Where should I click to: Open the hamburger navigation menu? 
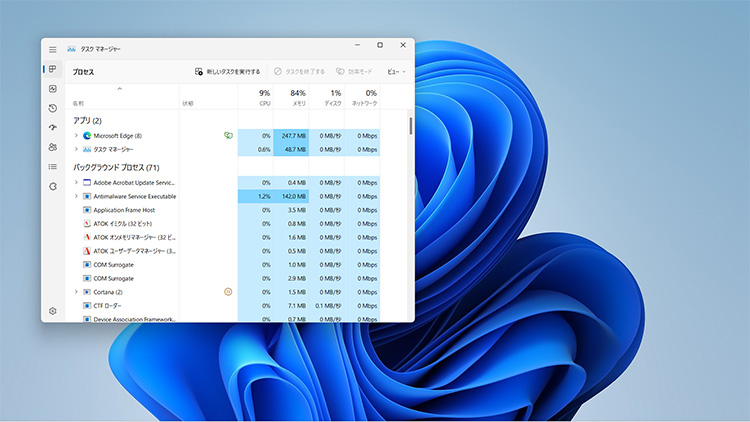(x=53, y=48)
